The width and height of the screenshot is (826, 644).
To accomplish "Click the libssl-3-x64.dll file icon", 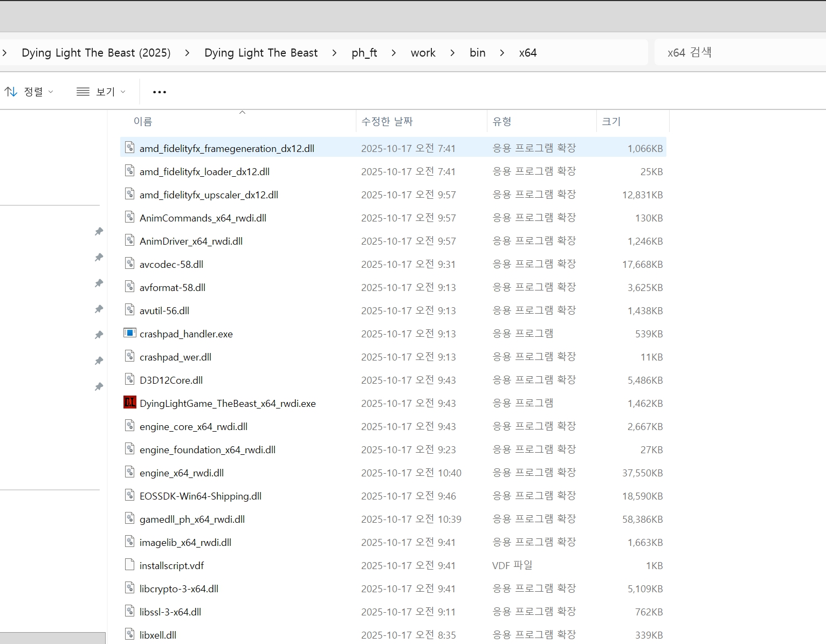I will pos(129,611).
